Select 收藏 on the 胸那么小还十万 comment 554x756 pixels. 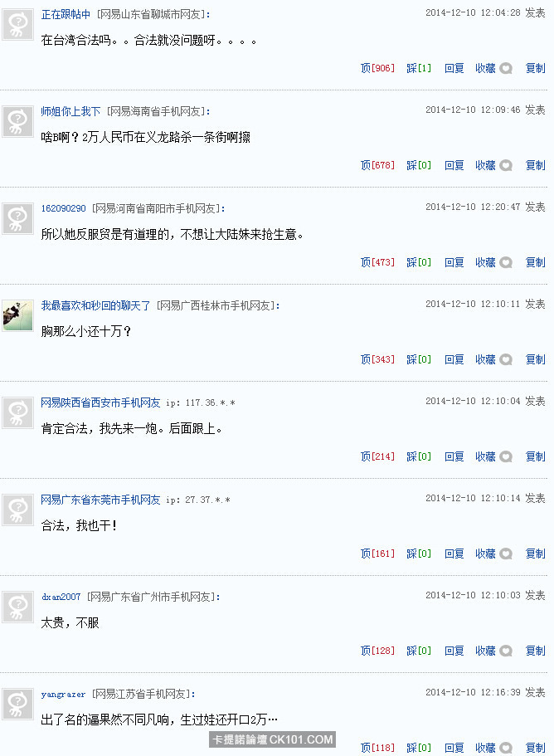point(485,359)
